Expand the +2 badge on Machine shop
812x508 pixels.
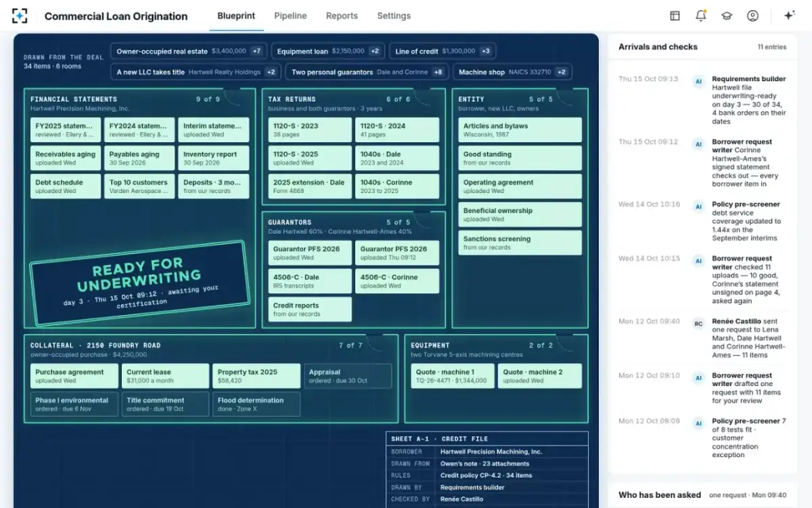point(562,72)
